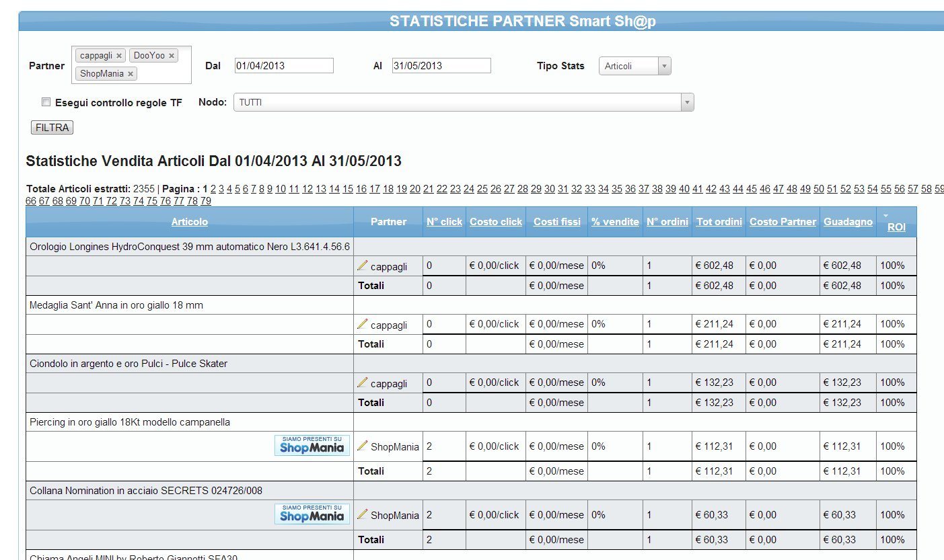Open ShopMania badge in Piercing row
This screenshot has height=560, width=944.
pos(312,446)
